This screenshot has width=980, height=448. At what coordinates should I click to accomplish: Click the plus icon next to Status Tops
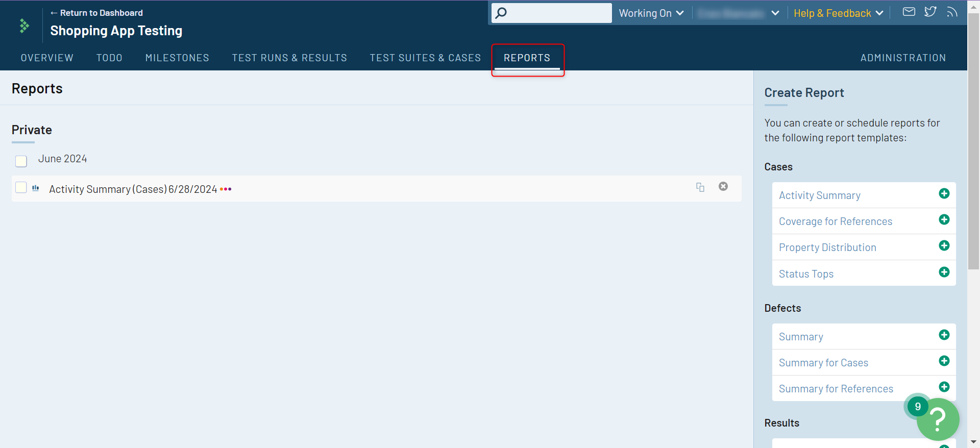click(x=944, y=272)
